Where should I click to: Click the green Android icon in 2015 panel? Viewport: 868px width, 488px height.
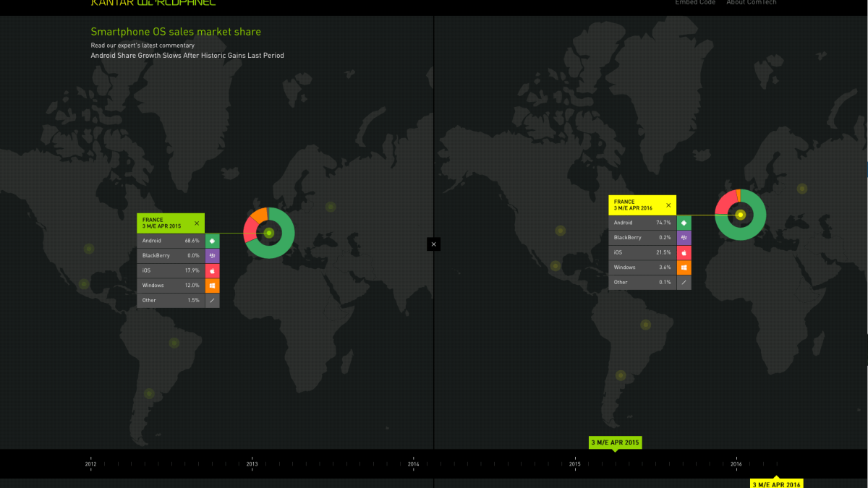212,241
